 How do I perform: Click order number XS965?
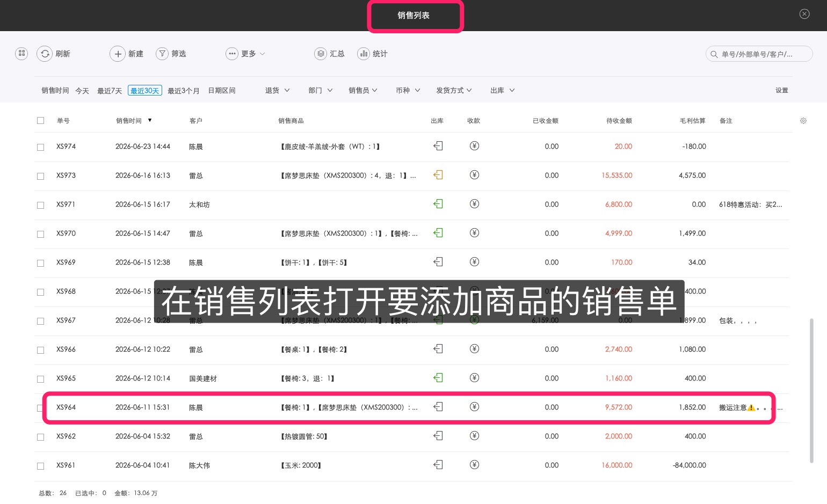pyautogui.click(x=66, y=378)
